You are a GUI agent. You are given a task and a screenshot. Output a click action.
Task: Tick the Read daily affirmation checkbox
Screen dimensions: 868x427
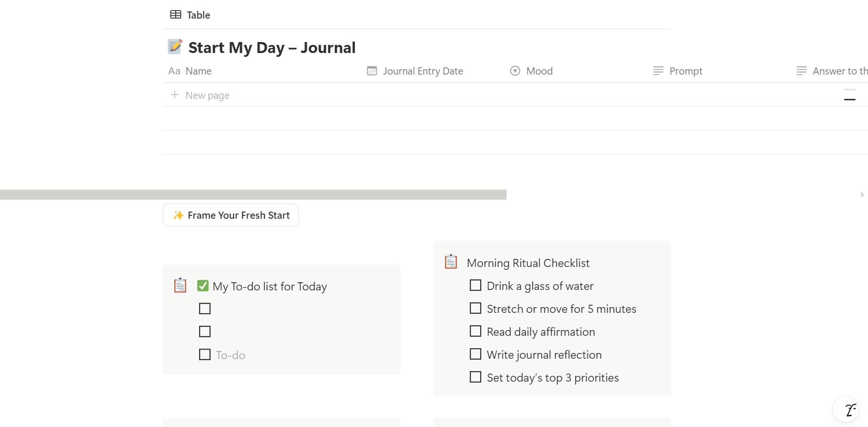click(x=476, y=331)
